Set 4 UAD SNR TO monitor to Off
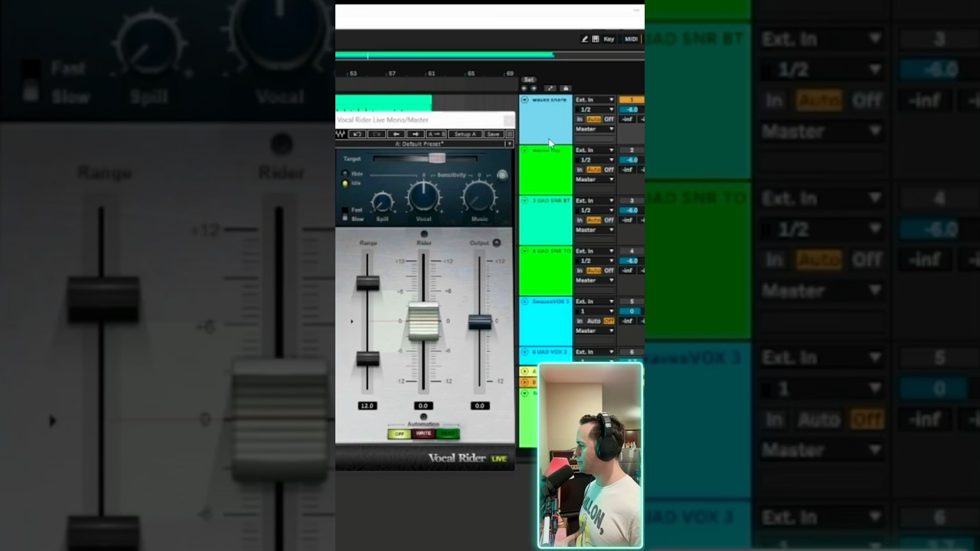980x551 pixels. [609, 271]
